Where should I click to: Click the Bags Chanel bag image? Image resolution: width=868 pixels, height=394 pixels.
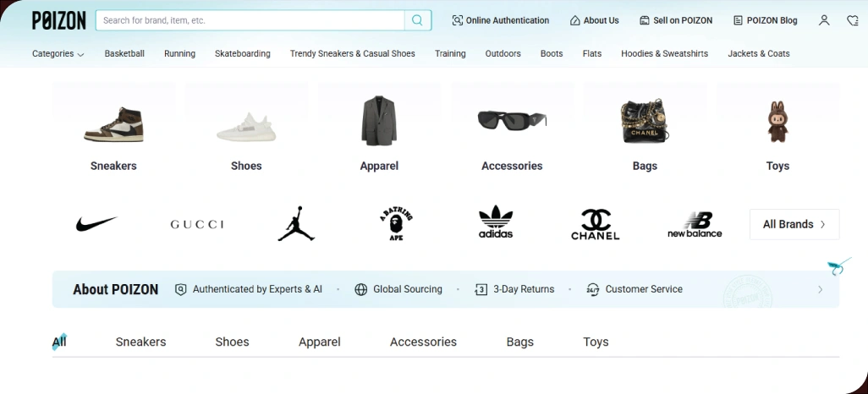[644, 122]
